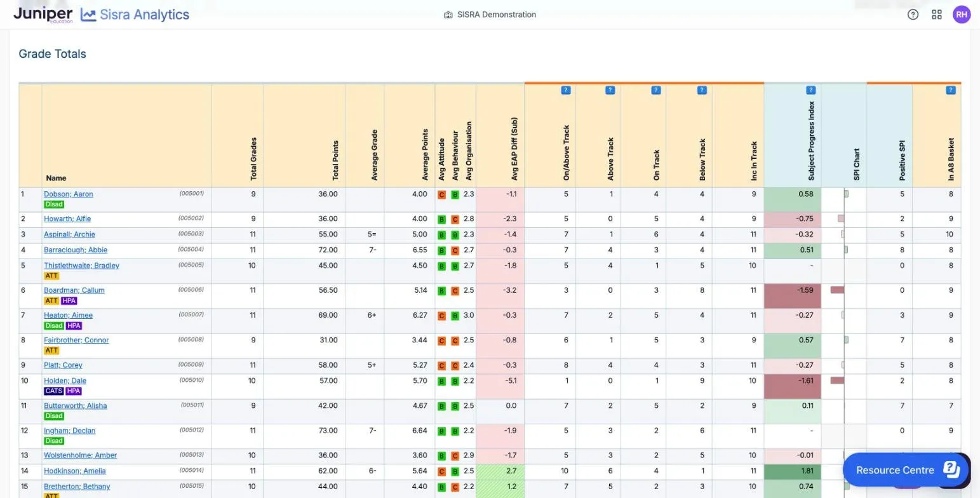Open student Boardman; Callum's record
980x498 pixels.
click(x=74, y=290)
